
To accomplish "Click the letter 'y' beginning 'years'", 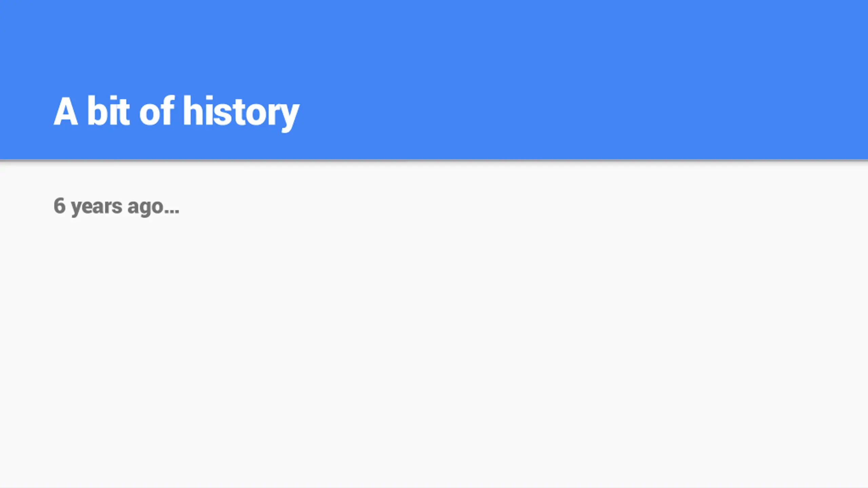I will [x=77, y=209].
